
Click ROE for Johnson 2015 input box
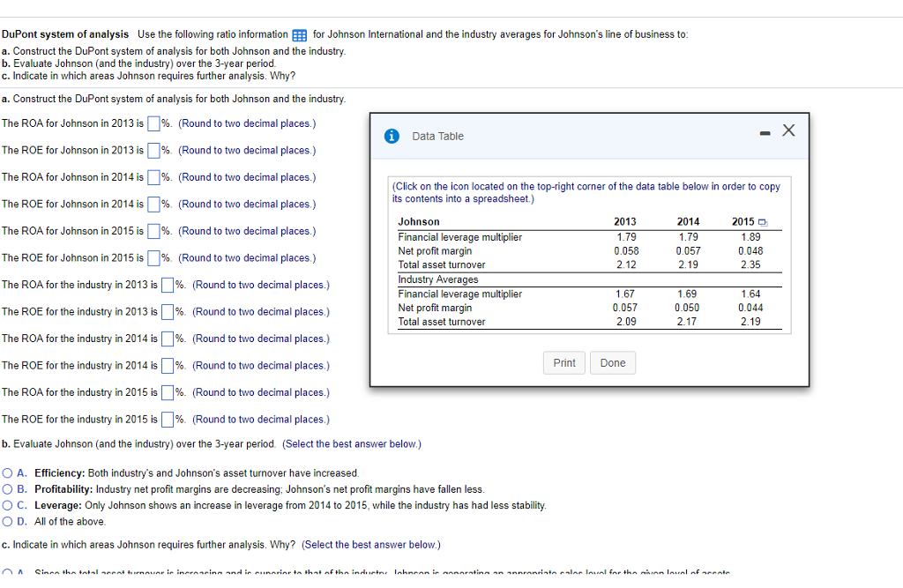153,257
